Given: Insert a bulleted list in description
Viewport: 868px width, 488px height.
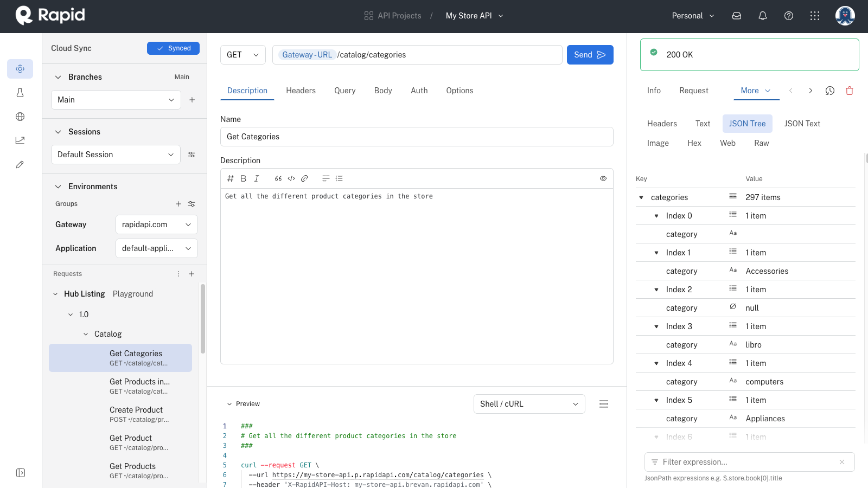Looking at the screenshot, I should [326, 178].
